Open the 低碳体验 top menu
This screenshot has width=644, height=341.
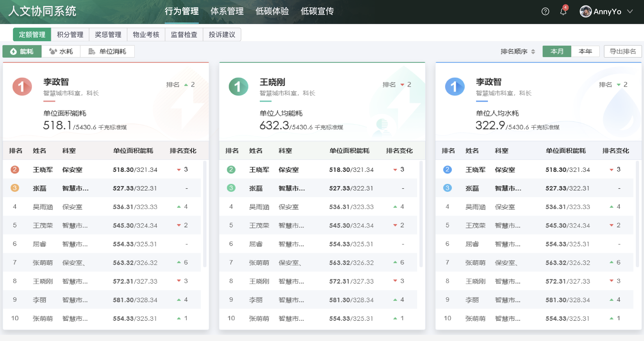pyautogui.click(x=272, y=11)
